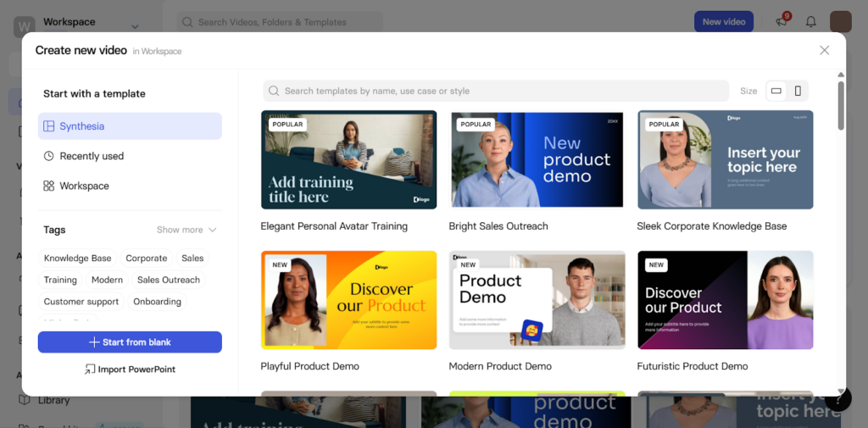Open Recently used templates
This screenshot has height=428, width=868.
pyautogui.click(x=130, y=156)
